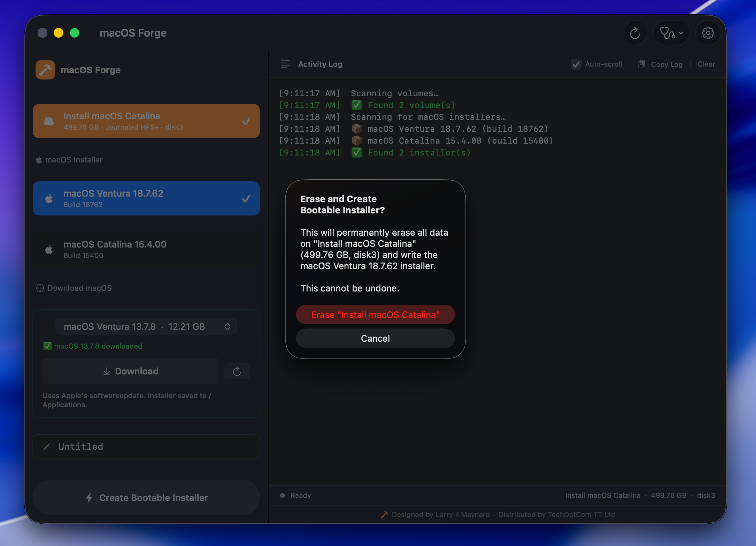Image resolution: width=756 pixels, height=546 pixels.
Task: Click the green check by macOS 13.7.8 downloaded
Action: coord(47,346)
